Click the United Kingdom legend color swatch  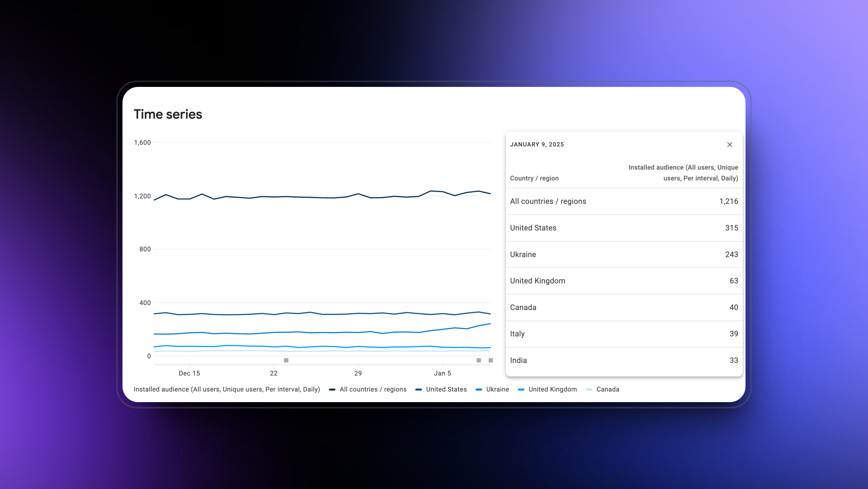click(x=521, y=390)
